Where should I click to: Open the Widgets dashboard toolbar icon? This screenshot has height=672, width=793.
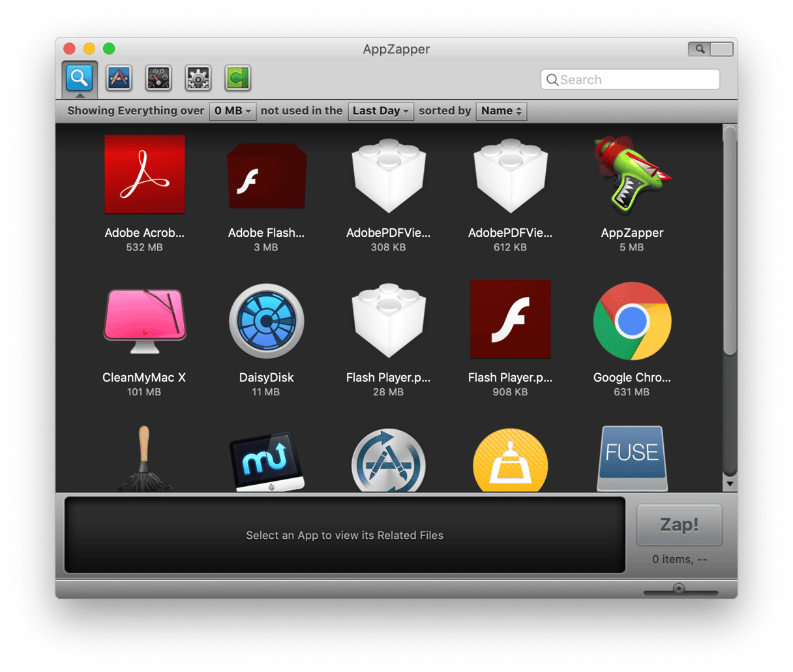(x=158, y=78)
